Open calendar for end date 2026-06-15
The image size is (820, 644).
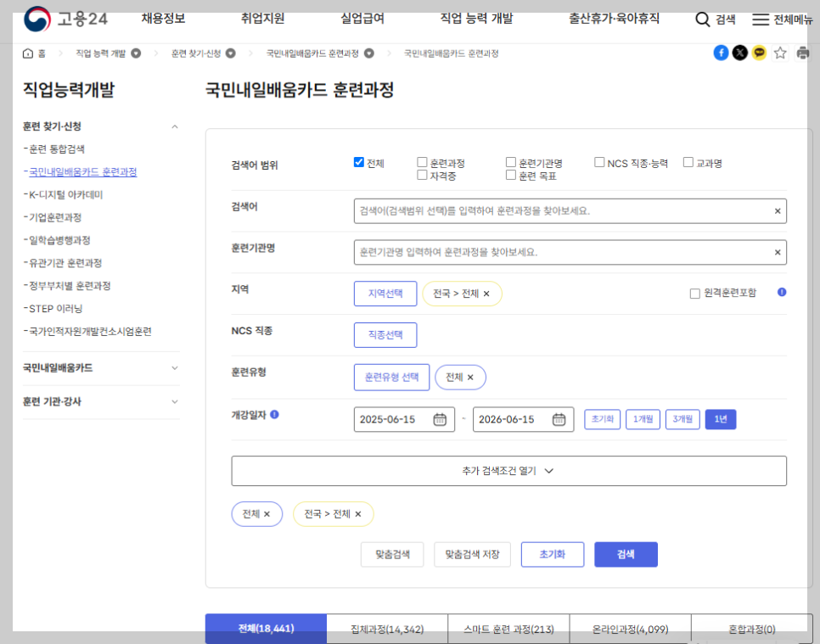point(559,419)
